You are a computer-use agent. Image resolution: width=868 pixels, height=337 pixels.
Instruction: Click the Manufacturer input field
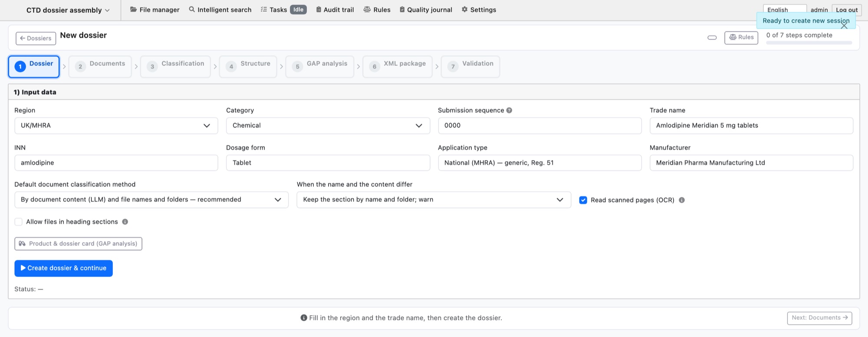coord(751,163)
